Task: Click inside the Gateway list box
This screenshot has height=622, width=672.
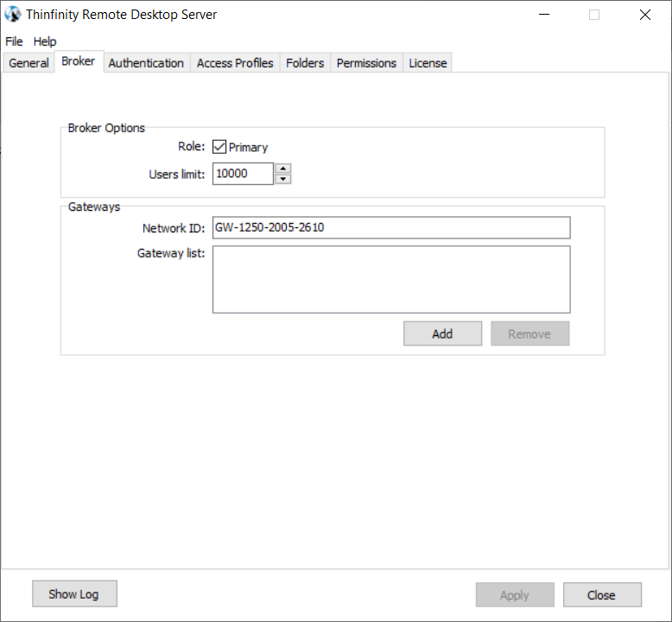Action: (x=391, y=280)
